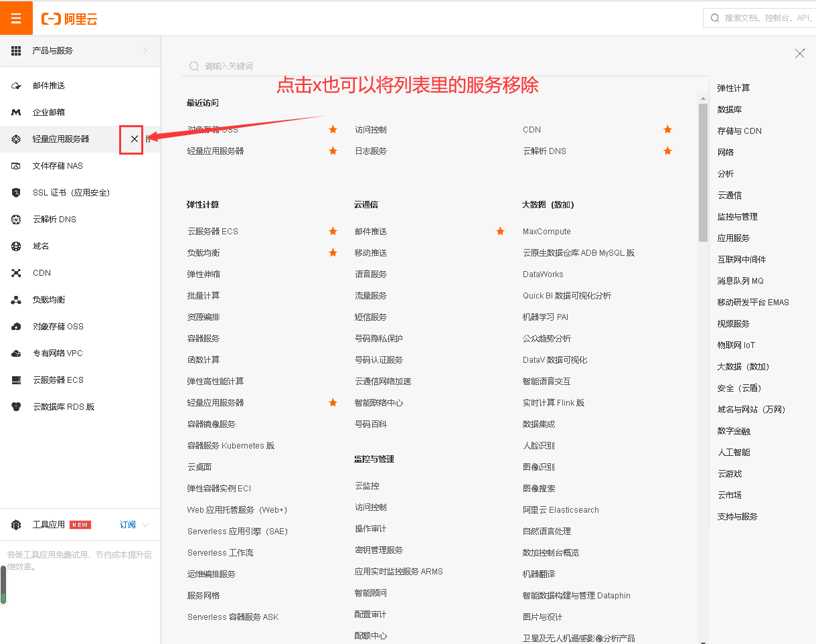Click the drag handle beside 轻量应用服务器
The height and width of the screenshot is (644, 816).
pyautogui.click(x=148, y=139)
